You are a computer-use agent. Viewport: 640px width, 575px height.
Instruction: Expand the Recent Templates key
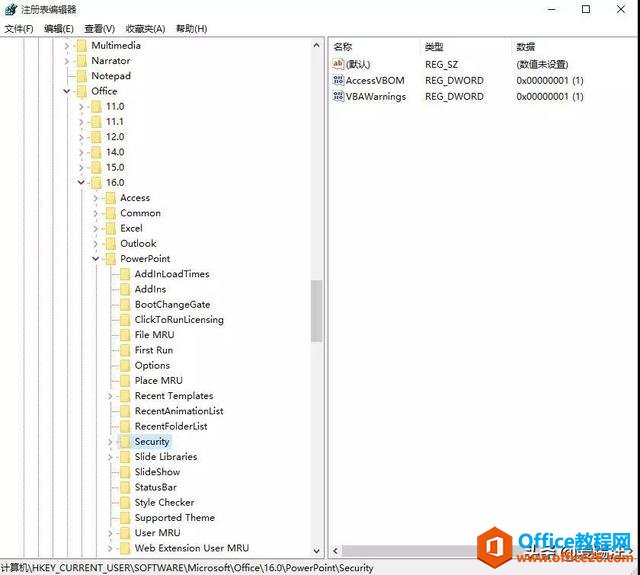(x=110, y=396)
